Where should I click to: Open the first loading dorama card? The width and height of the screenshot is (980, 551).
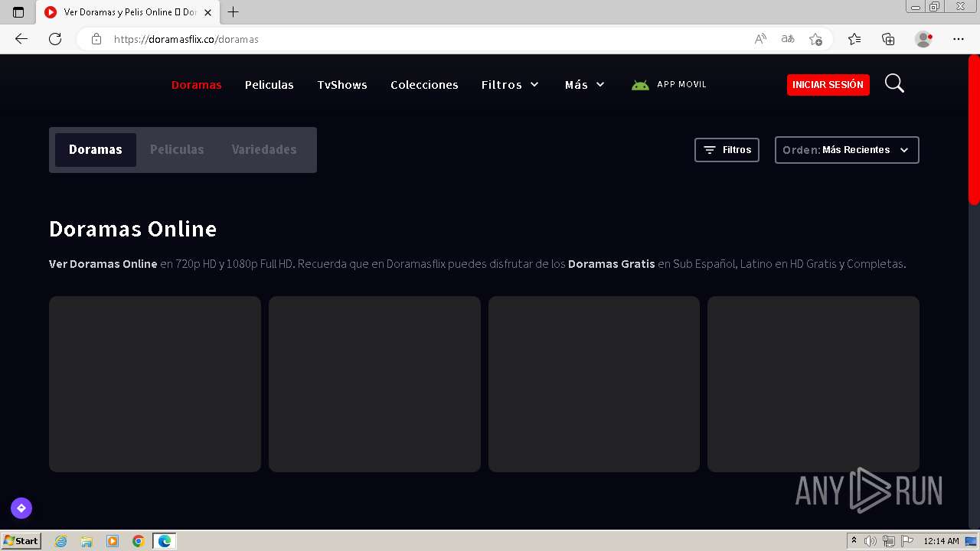[x=155, y=384]
